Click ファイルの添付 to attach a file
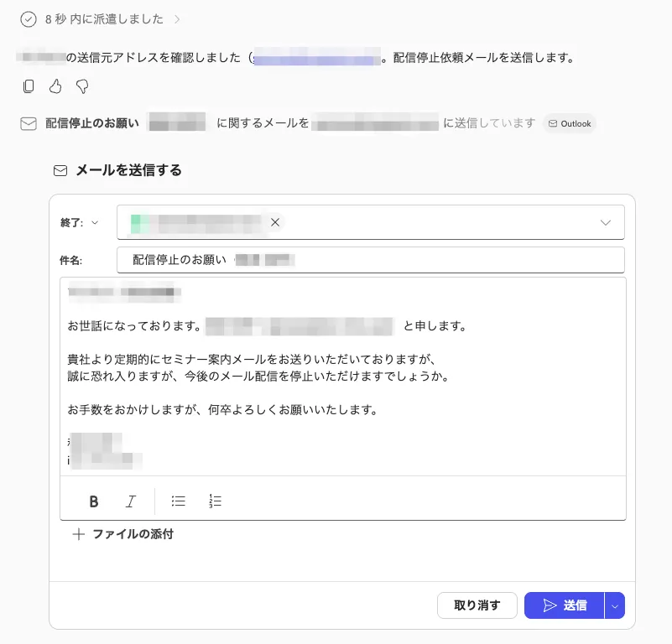 point(123,534)
